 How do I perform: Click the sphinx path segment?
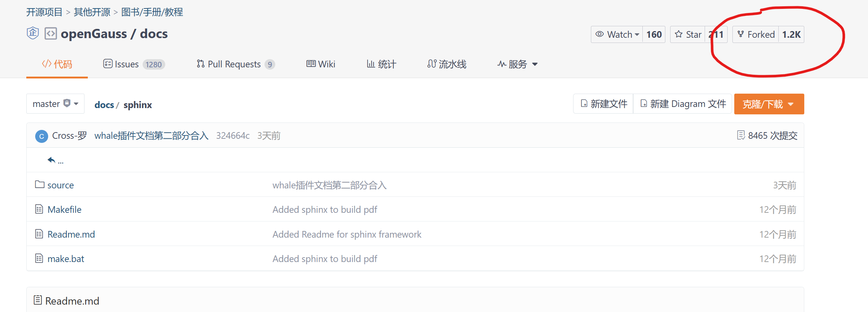[x=138, y=105]
